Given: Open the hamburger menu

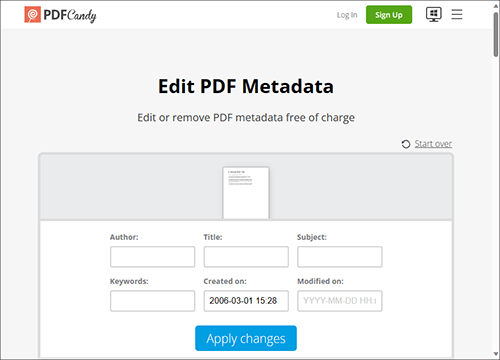Looking at the screenshot, I should (x=457, y=14).
